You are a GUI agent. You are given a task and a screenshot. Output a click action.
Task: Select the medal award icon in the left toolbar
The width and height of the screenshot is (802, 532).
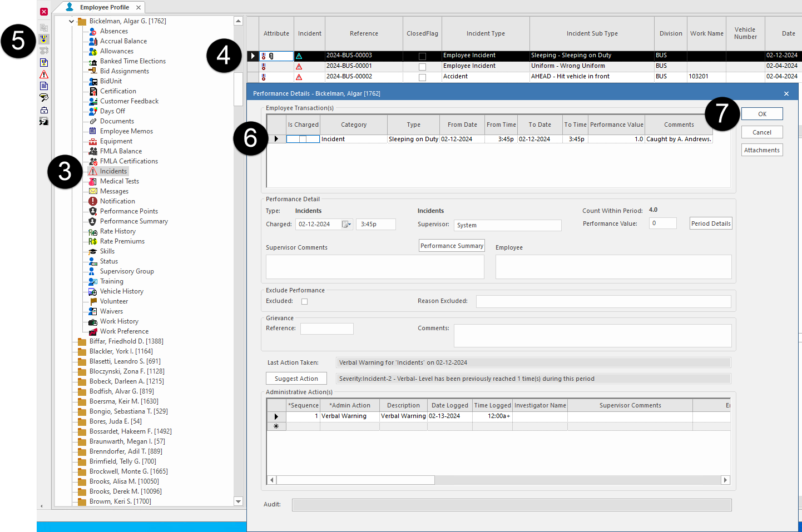click(x=44, y=39)
